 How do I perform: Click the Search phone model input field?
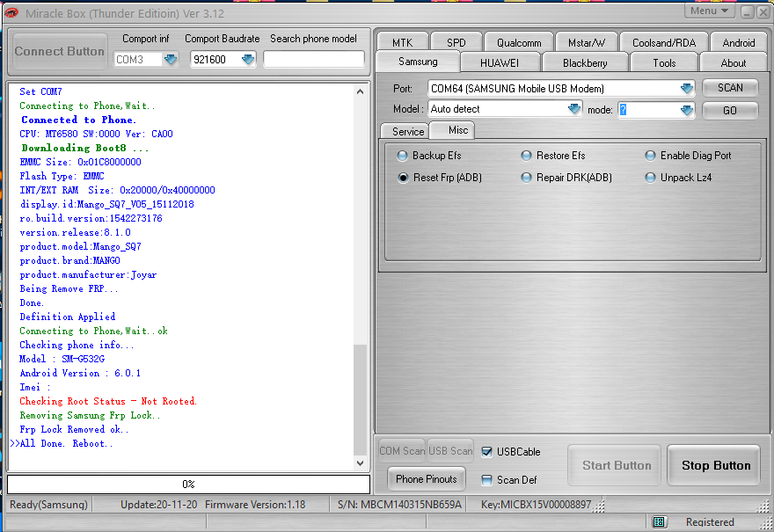pos(314,59)
